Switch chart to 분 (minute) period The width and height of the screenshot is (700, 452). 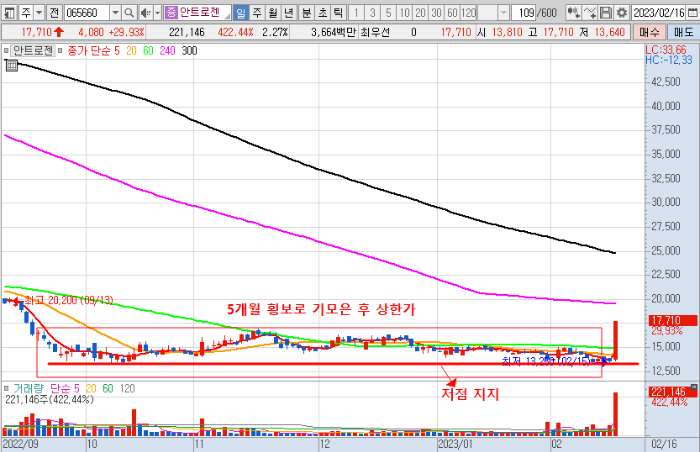pyautogui.click(x=306, y=13)
